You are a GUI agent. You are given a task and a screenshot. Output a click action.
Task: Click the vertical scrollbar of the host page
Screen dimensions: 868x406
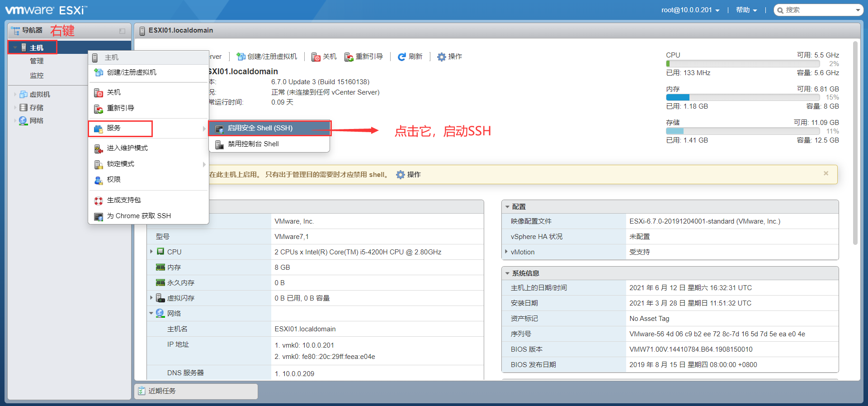pyautogui.click(x=855, y=143)
